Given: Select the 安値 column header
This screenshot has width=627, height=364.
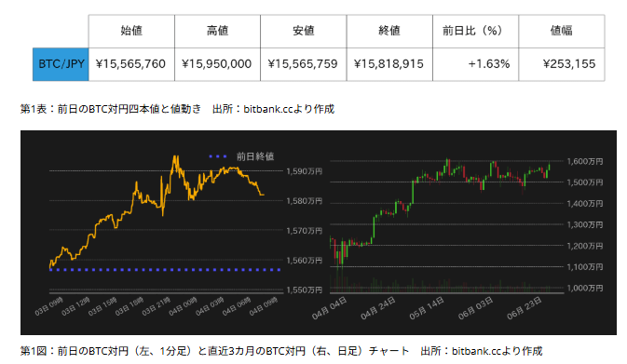Looking at the screenshot, I should [x=304, y=31].
